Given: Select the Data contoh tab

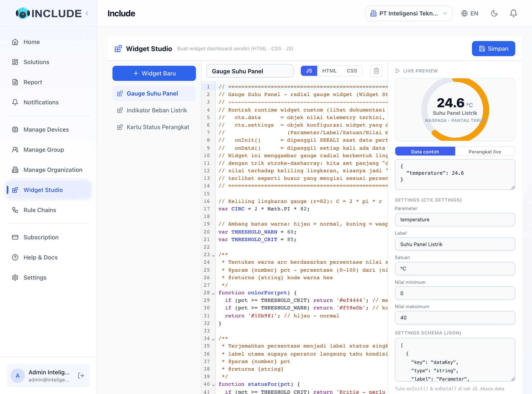Looking at the screenshot, I should pos(425,151).
